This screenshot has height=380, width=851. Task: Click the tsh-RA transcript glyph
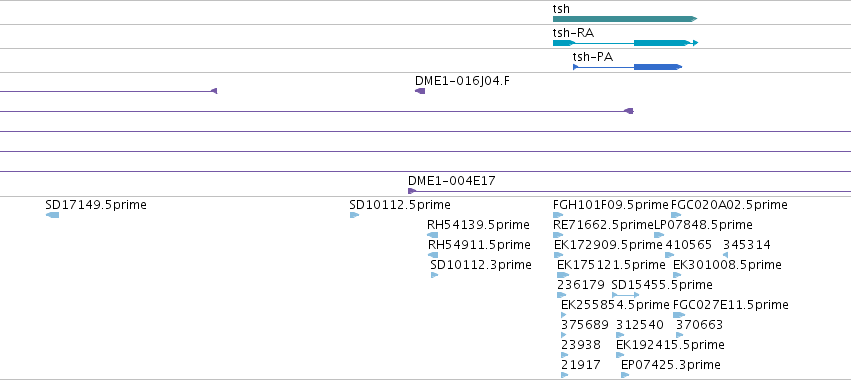point(625,43)
